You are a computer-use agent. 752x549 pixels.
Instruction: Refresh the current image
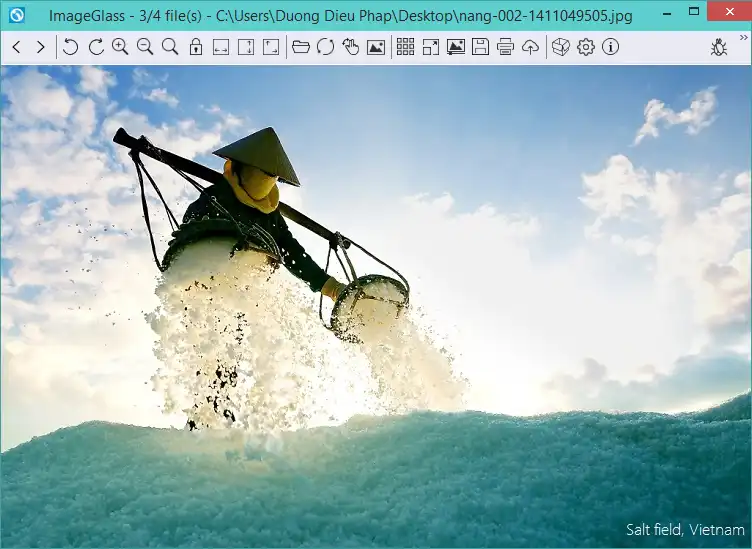[x=325, y=47]
